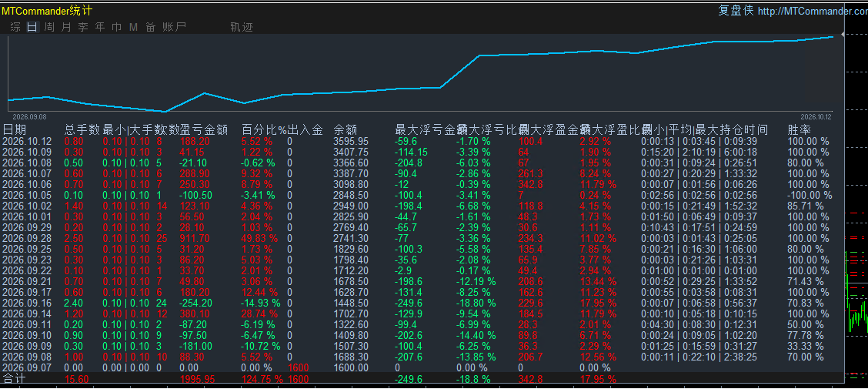
Task: Click the 911.70 profit value
Action: pyautogui.click(x=195, y=238)
